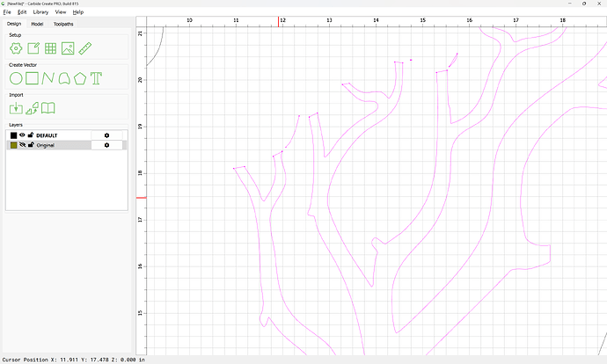Open the Library menu
The height and width of the screenshot is (364, 607).
click(40, 12)
